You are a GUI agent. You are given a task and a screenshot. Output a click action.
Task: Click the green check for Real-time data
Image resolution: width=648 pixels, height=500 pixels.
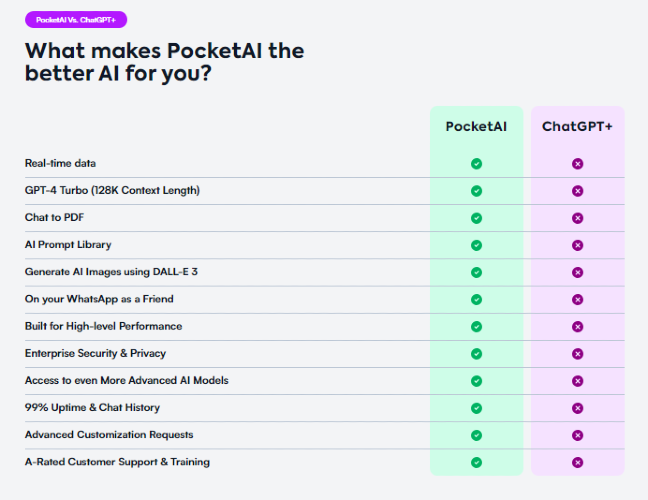(x=476, y=164)
